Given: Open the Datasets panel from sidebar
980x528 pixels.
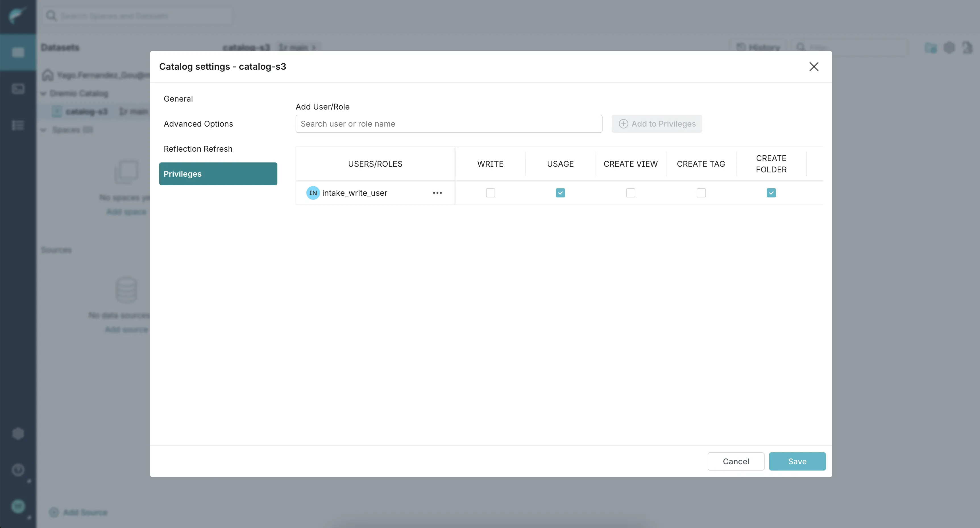Looking at the screenshot, I should 18,52.
